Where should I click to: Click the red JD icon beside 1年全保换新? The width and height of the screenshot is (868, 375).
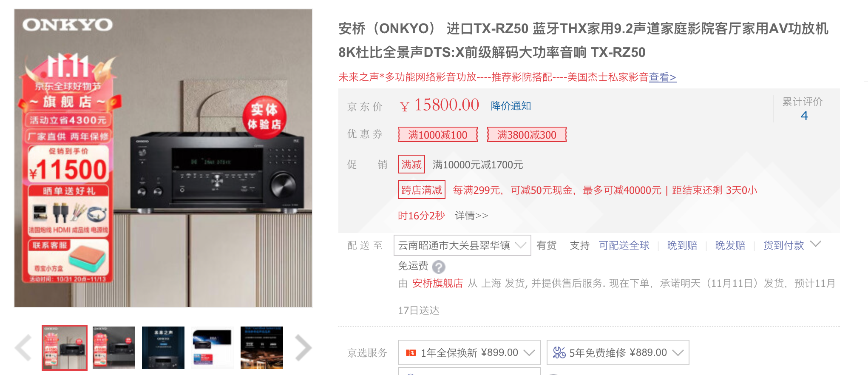point(411,352)
